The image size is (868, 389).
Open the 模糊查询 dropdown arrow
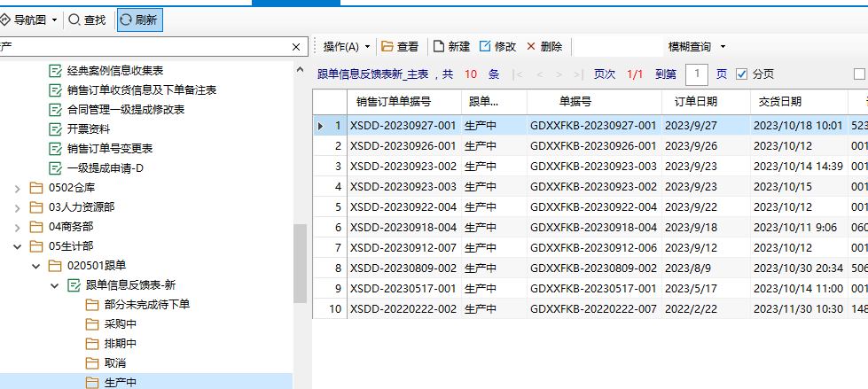point(723,46)
